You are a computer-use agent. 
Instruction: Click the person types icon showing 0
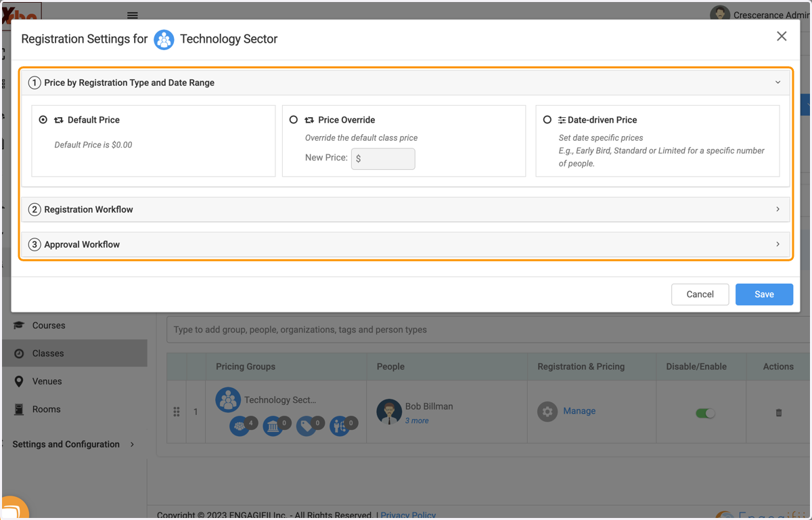pyautogui.click(x=340, y=427)
